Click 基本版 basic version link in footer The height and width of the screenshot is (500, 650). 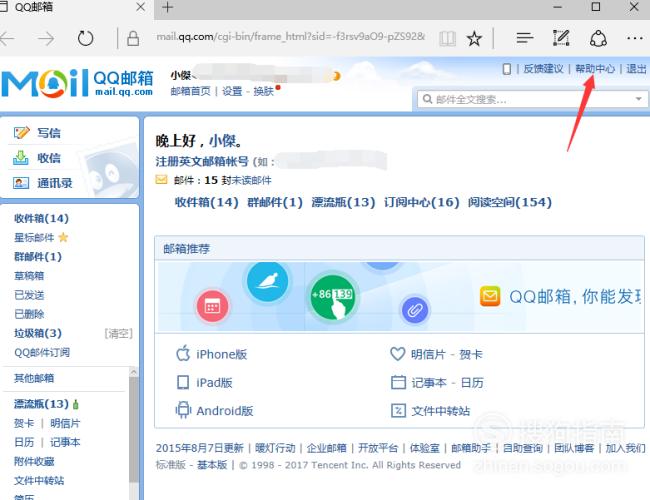pyautogui.click(x=212, y=465)
